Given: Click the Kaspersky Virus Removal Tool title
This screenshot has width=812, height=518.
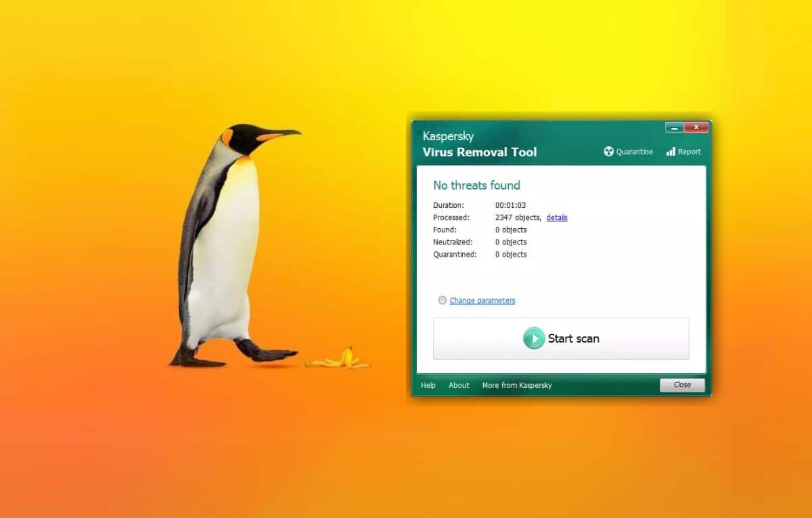Looking at the screenshot, I should tap(480, 144).
